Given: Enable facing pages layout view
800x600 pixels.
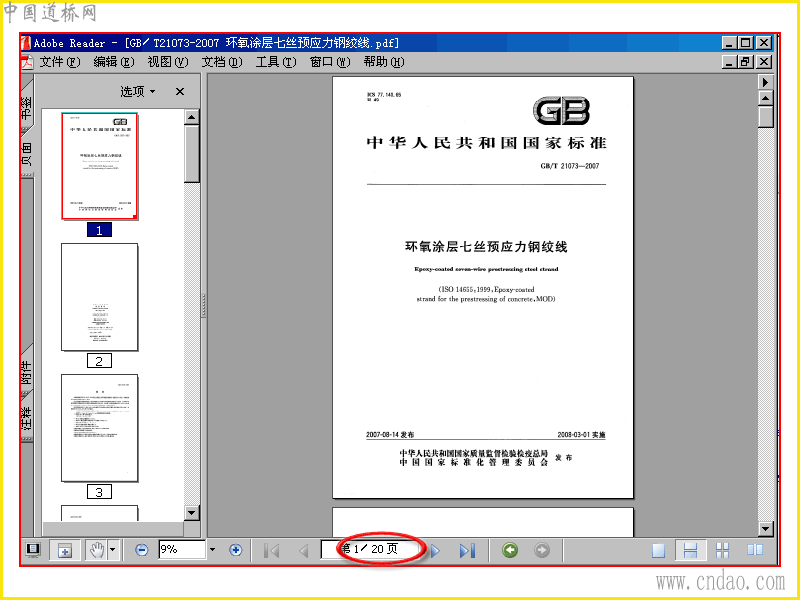Looking at the screenshot, I should 755,550.
